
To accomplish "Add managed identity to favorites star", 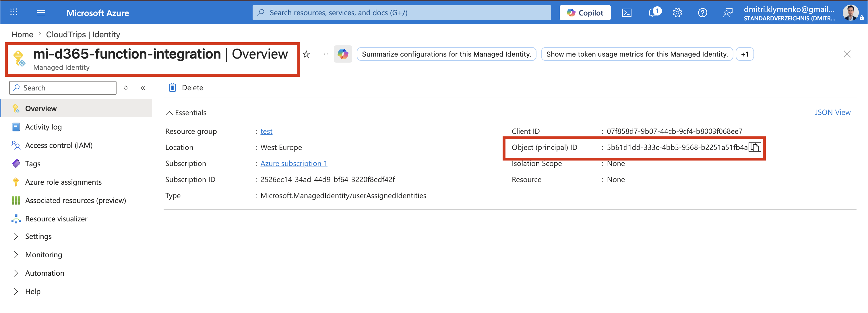I will coord(306,54).
